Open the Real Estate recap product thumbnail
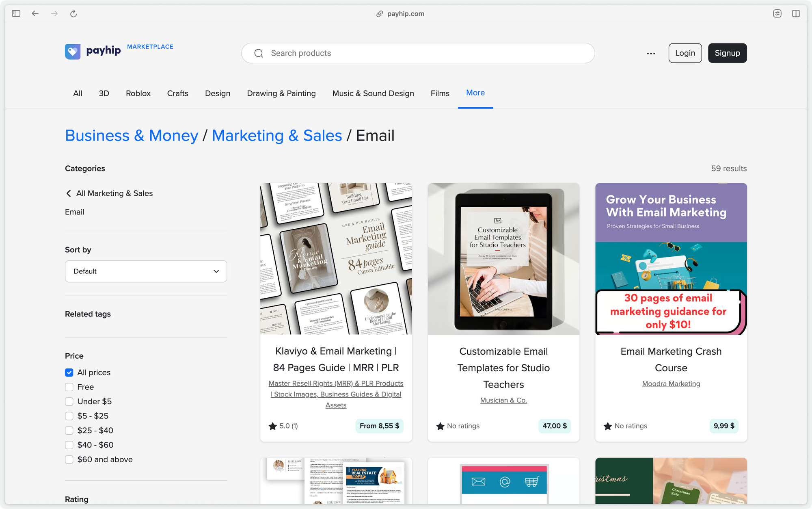The height and width of the screenshot is (509, 812). [336, 481]
